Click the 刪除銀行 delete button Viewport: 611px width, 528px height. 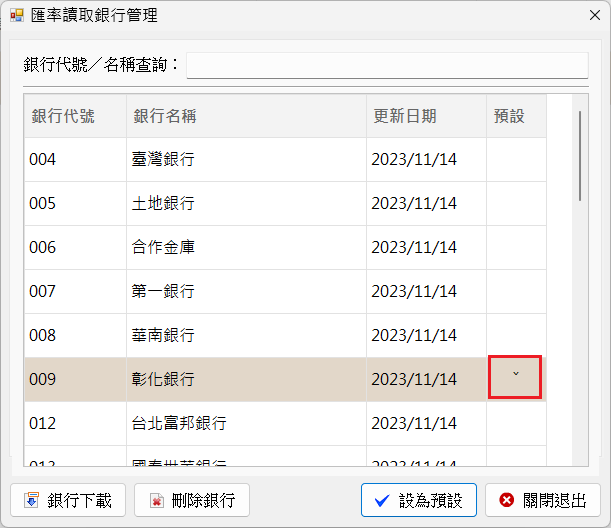(x=192, y=500)
